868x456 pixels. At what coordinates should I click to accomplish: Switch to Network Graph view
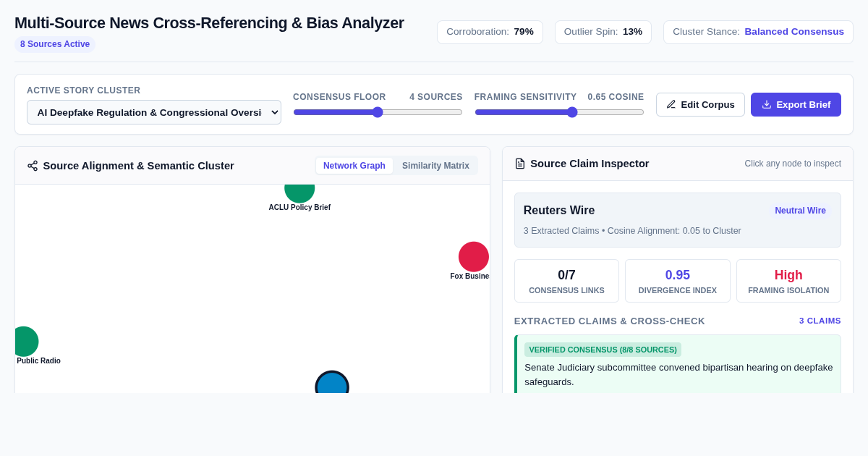pyautogui.click(x=354, y=166)
